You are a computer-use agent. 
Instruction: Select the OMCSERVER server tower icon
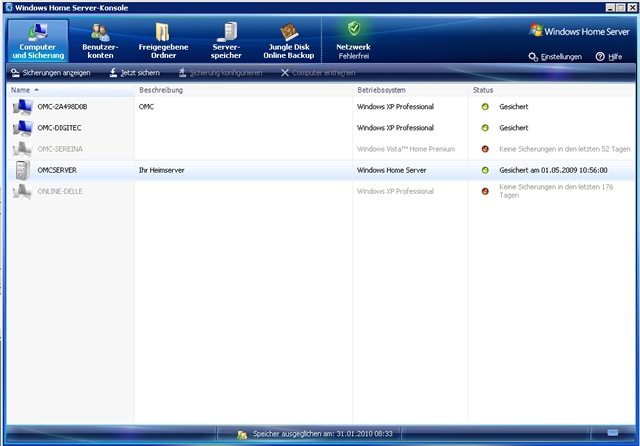(22, 170)
